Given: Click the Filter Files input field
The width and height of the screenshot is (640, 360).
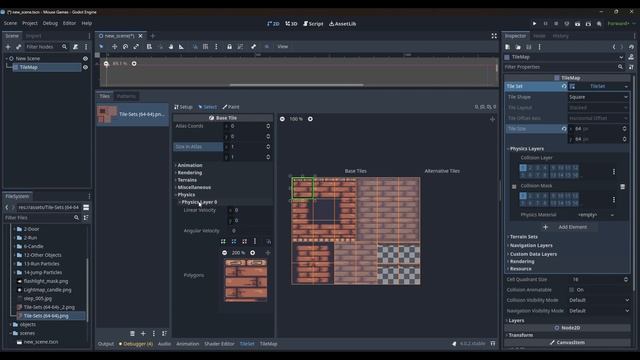Looking at the screenshot, I should (42, 218).
